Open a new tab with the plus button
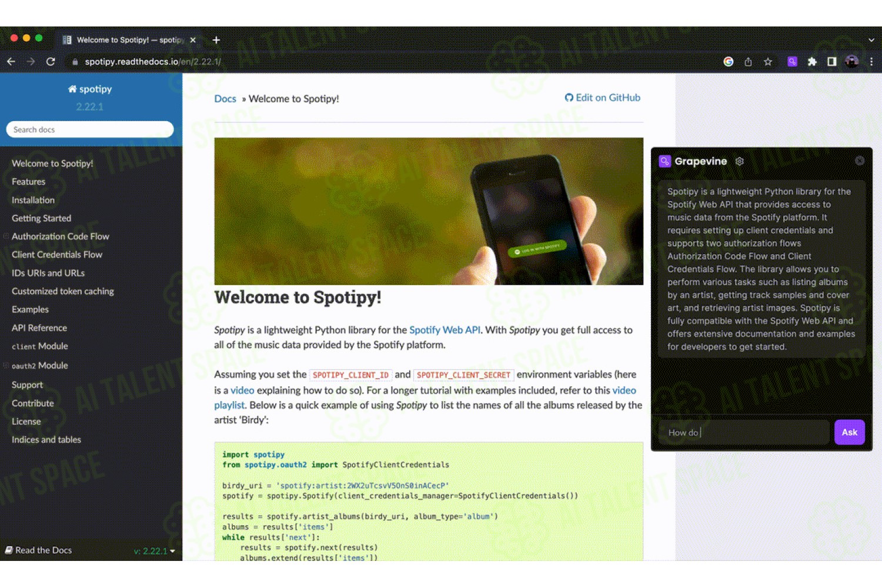The height and width of the screenshot is (588, 882). click(216, 40)
